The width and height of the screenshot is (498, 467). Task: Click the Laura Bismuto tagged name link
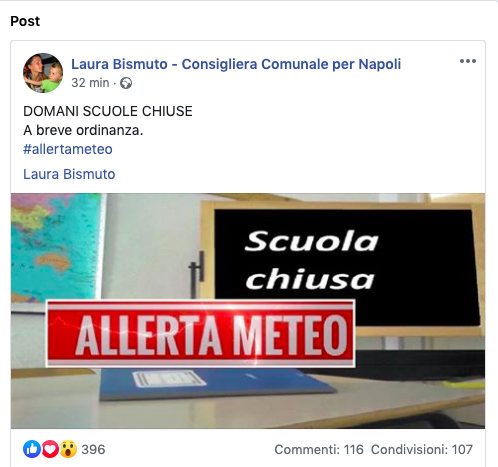tap(69, 174)
